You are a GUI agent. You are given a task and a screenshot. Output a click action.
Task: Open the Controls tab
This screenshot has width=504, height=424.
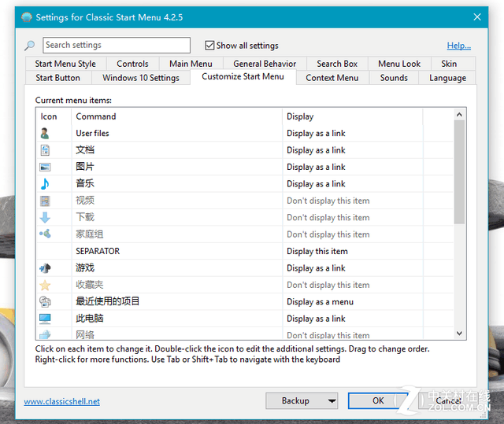click(x=132, y=64)
